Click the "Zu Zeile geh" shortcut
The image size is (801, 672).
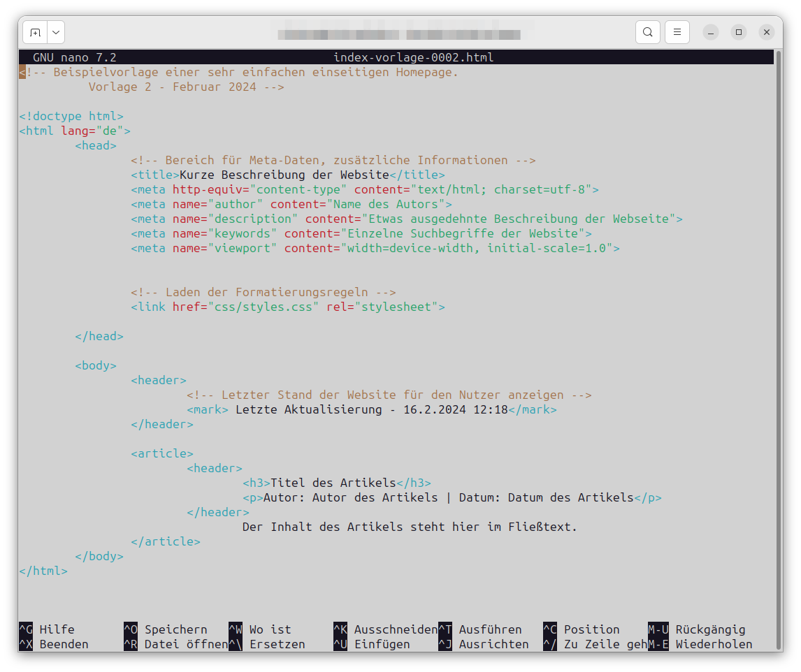click(x=607, y=644)
